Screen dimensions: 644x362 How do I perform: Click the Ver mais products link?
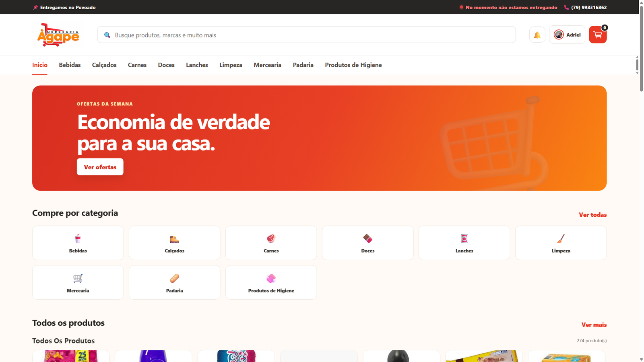click(x=594, y=325)
